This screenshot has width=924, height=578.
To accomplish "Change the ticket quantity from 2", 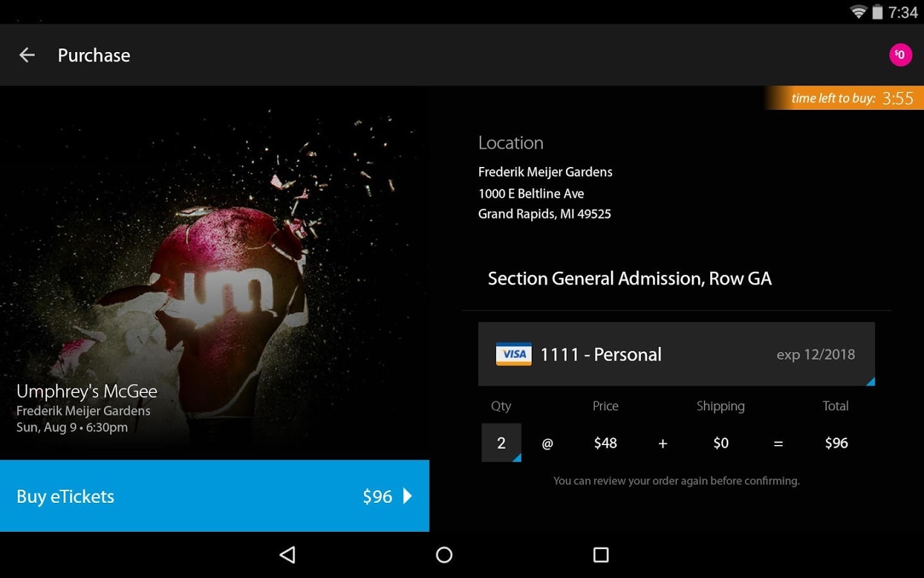I will (501, 442).
